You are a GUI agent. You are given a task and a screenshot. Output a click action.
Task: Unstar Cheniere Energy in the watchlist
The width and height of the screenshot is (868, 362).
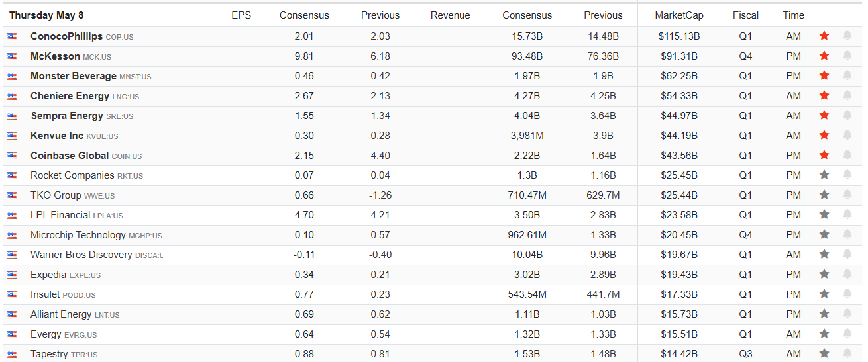coord(824,96)
